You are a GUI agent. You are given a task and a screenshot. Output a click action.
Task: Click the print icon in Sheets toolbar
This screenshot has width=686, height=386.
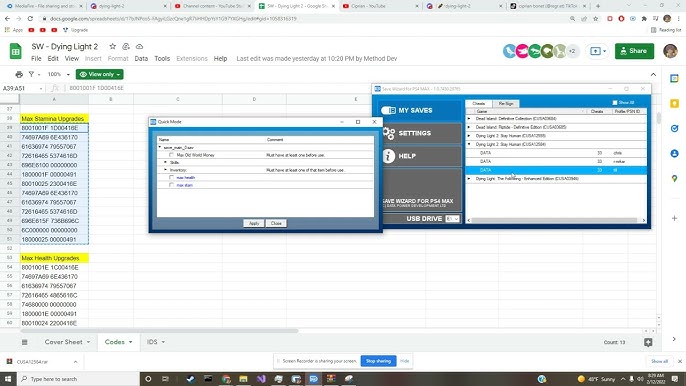click(x=19, y=74)
